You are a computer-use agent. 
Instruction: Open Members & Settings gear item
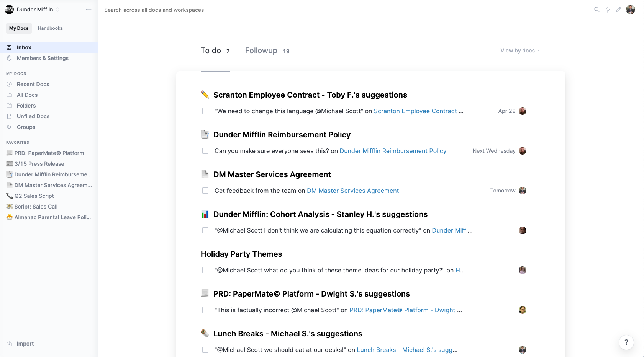[43, 58]
